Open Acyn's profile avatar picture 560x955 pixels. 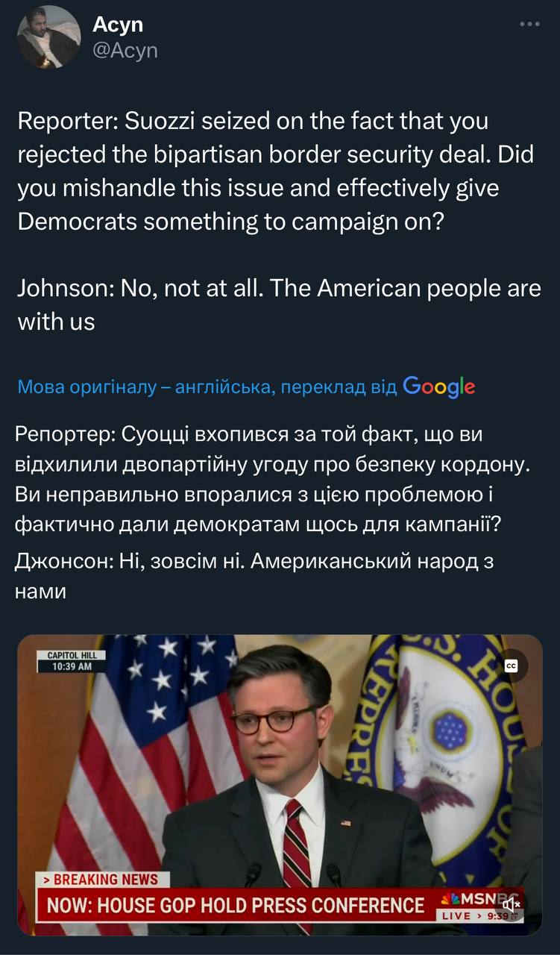point(48,37)
